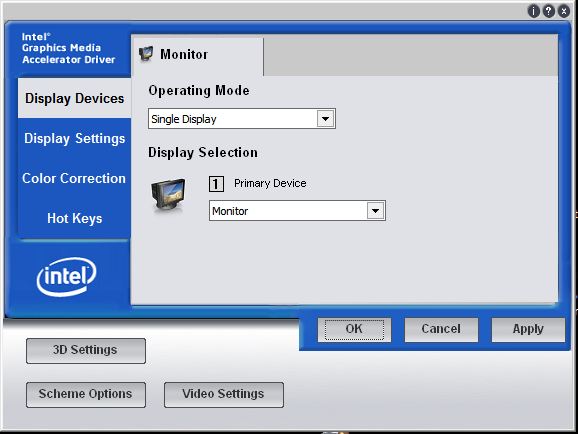The height and width of the screenshot is (434, 578).
Task: Click the CRT monitor picture under Display Selection
Action: click(168, 195)
